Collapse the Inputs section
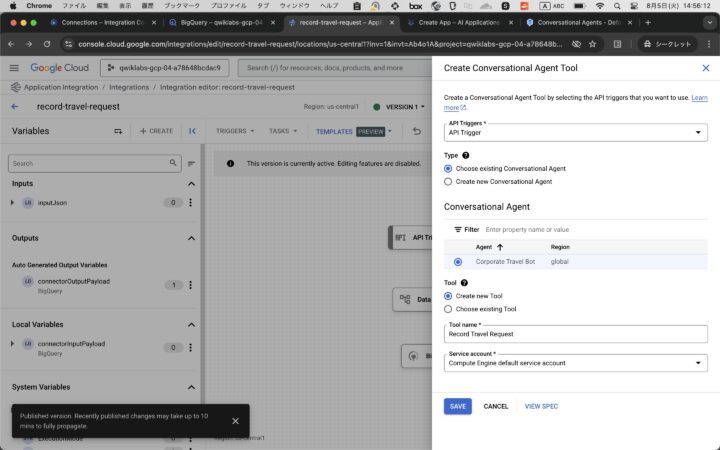The image size is (720, 450). click(191, 184)
